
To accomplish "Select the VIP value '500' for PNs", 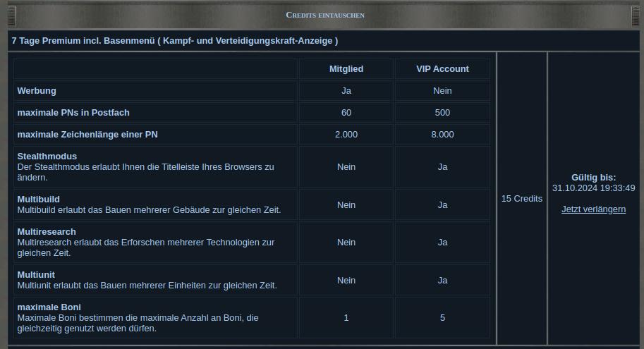I will click(x=442, y=113).
